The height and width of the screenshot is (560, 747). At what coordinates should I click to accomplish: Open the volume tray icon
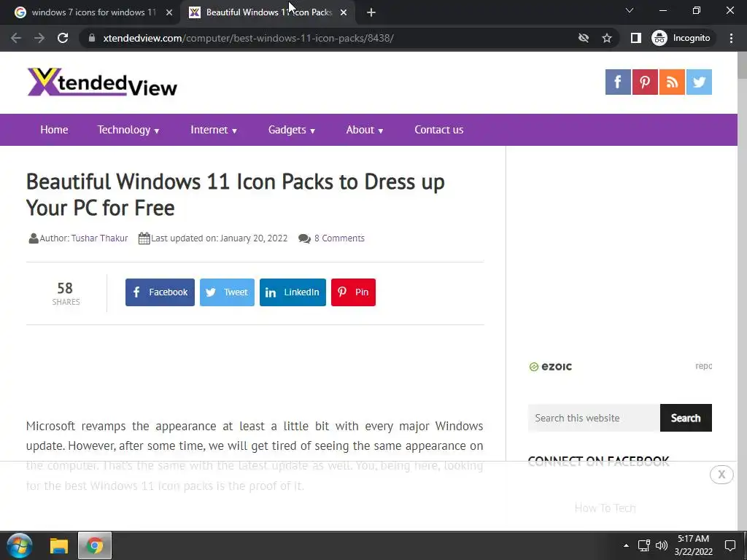pyautogui.click(x=661, y=545)
